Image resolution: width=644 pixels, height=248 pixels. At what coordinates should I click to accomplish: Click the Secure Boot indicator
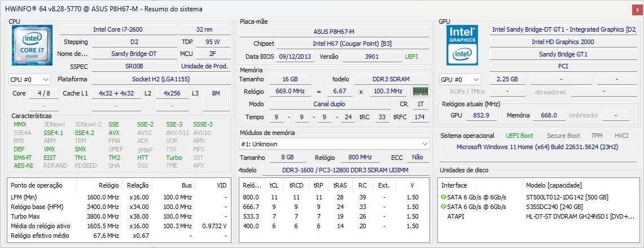[x=563, y=136]
